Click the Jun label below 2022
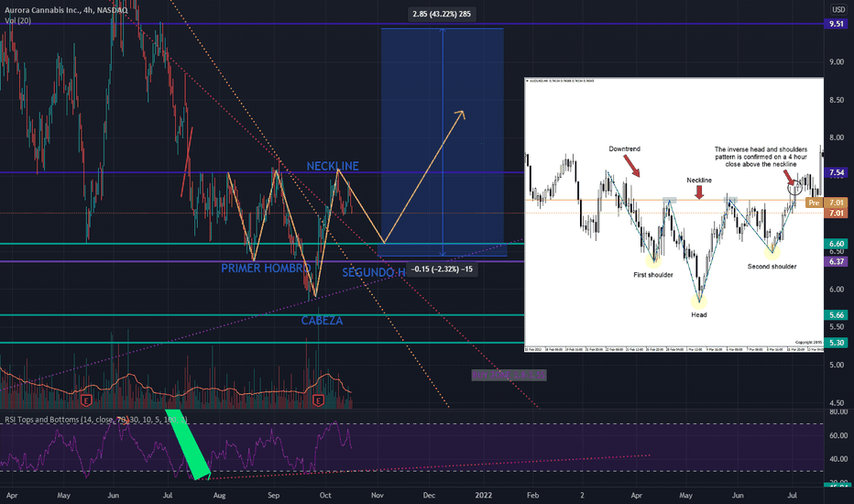The height and width of the screenshot is (504, 854). (x=738, y=495)
